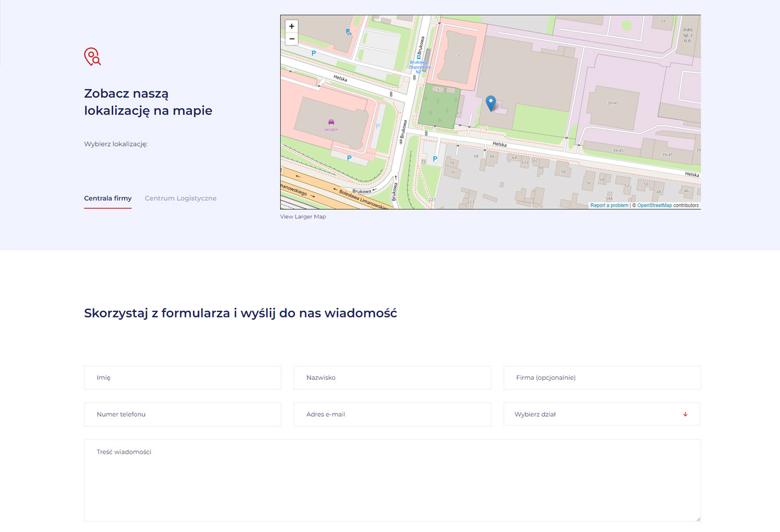Switch to Centrum Logistyczne tab
780x532 pixels.
coord(180,198)
